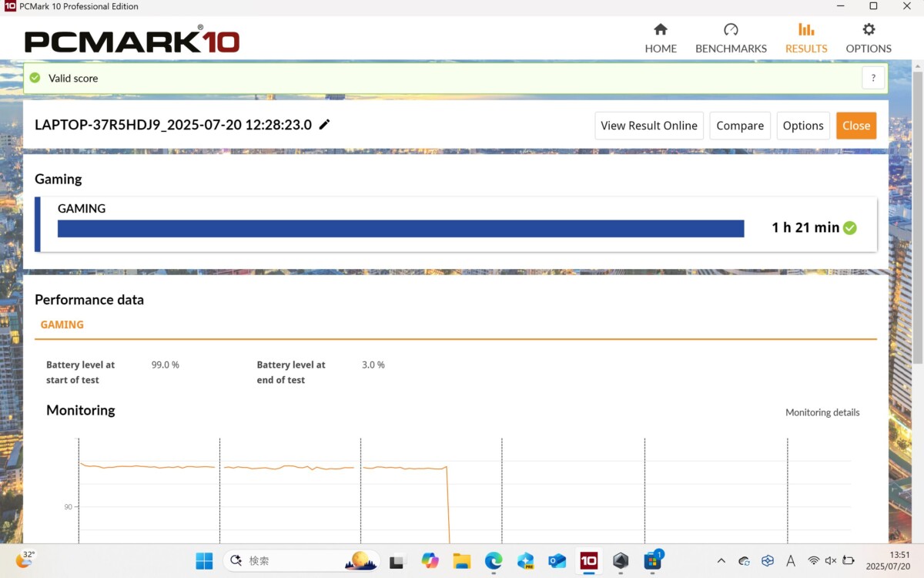
Task: Click the muted volume tray icon
Action: point(831,561)
